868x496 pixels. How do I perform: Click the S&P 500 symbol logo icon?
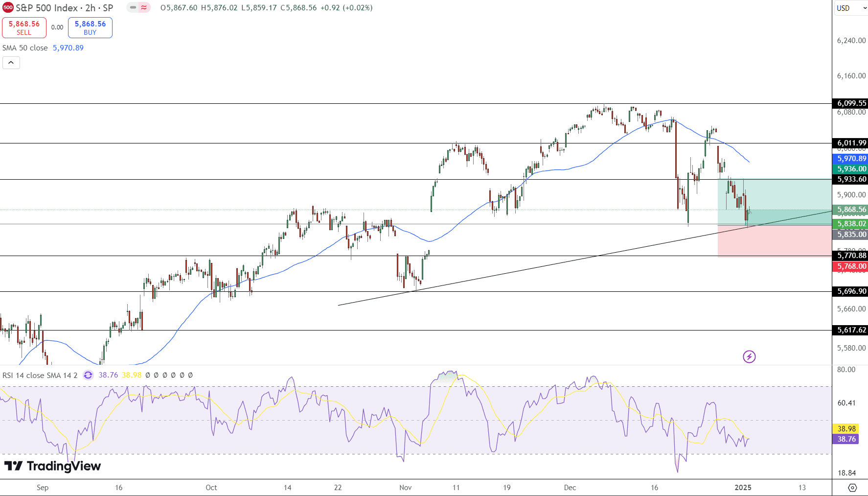click(x=8, y=8)
